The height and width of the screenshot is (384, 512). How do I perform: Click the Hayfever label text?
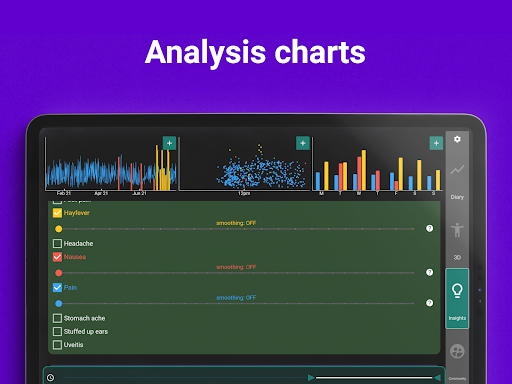(77, 213)
